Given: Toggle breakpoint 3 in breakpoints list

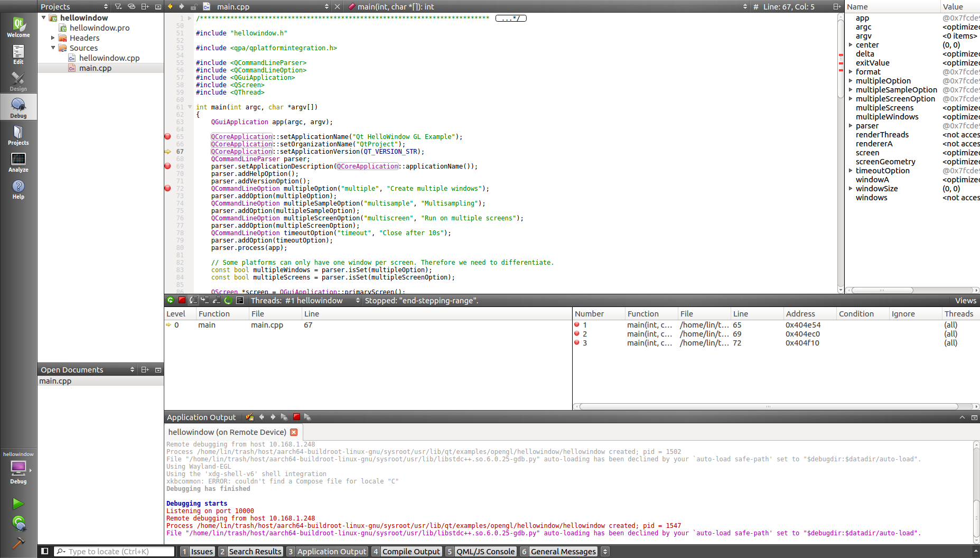Looking at the screenshot, I should [x=577, y=343].
